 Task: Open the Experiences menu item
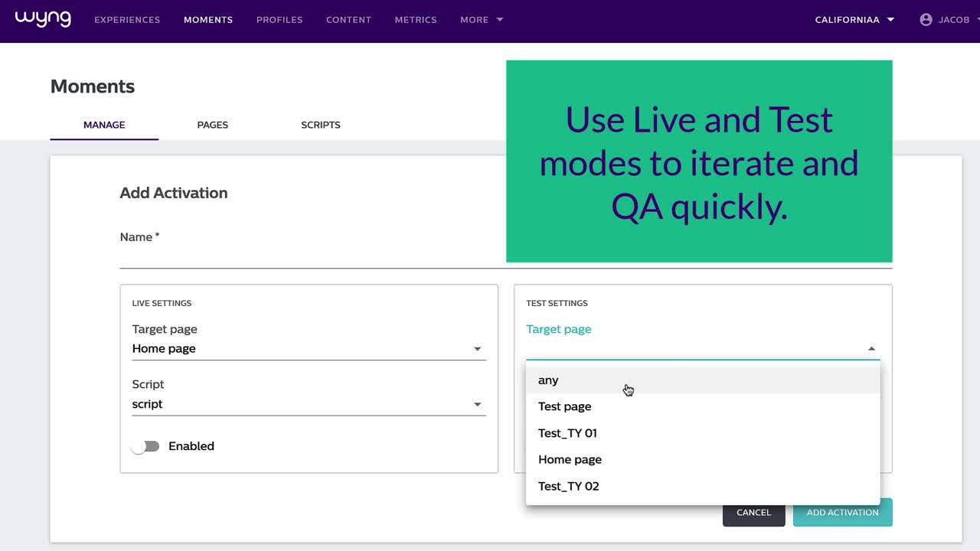(x=127, y=20)
